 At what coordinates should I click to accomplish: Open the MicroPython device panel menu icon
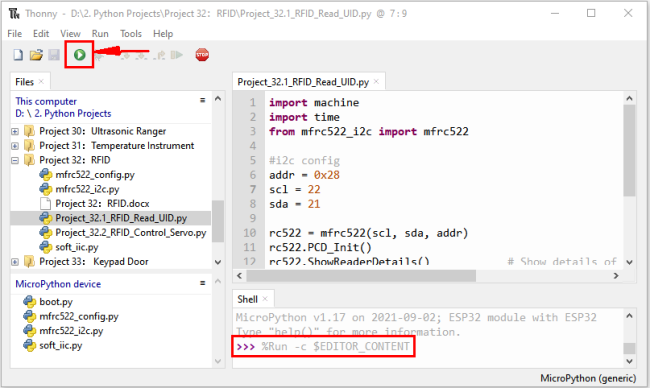(202, 283)
